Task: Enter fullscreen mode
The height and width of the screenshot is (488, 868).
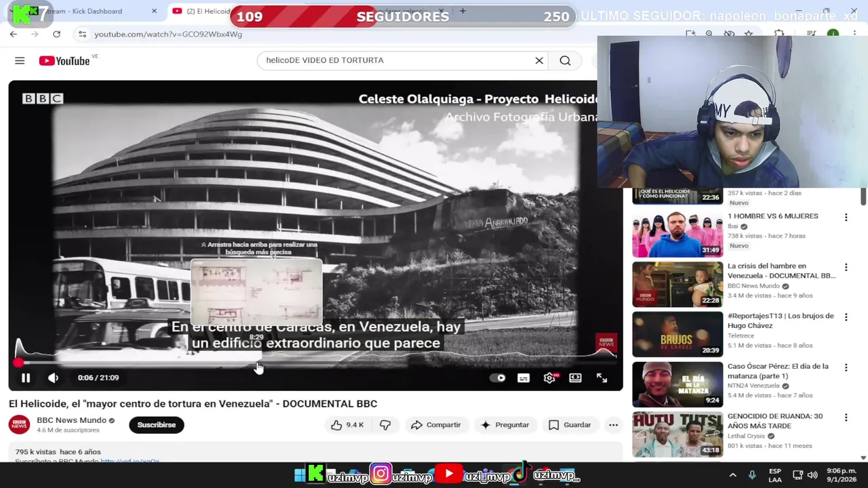Action: tap(601, 378)
